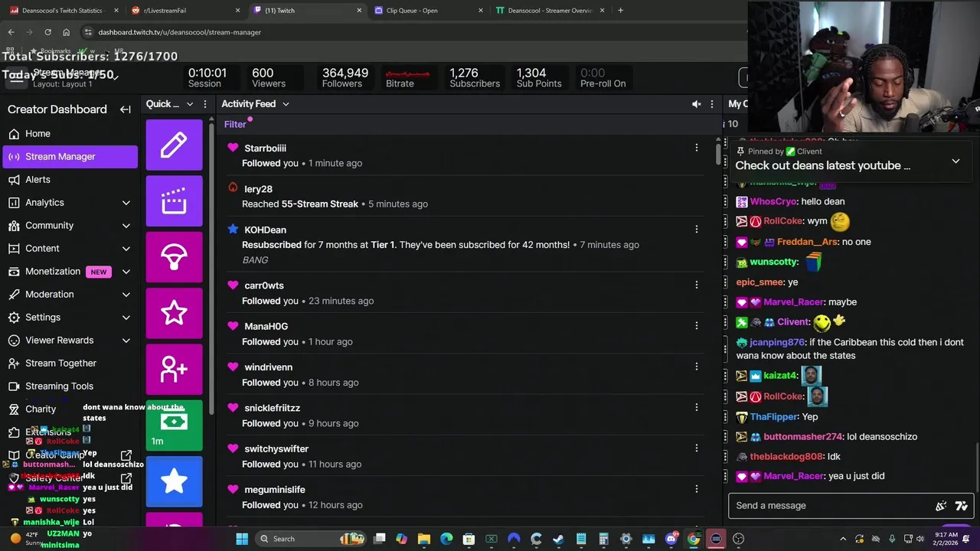
Task: Click the Sub Points stat tile
Action: click(539, 78)
